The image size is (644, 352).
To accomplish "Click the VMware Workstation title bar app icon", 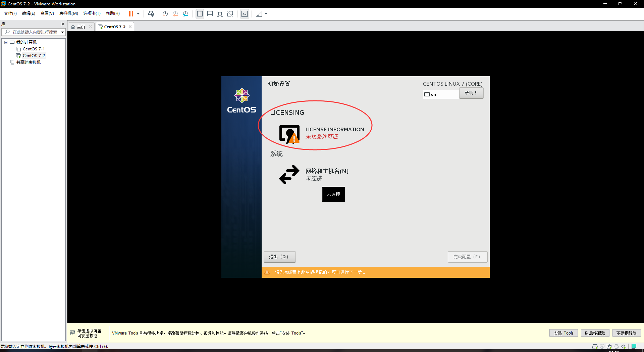I will 3,4.
